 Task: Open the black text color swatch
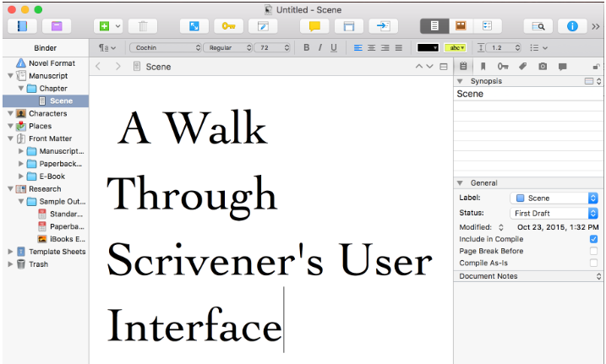(428, 48)
